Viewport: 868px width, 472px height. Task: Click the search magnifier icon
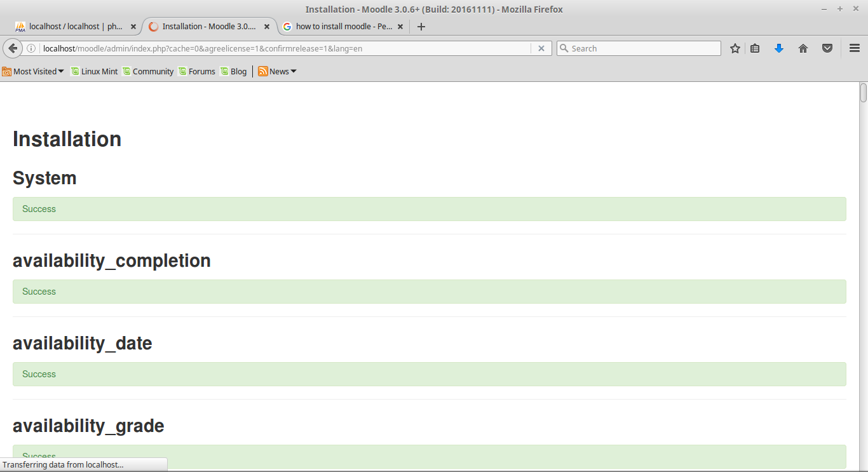(x=563, y=48)
